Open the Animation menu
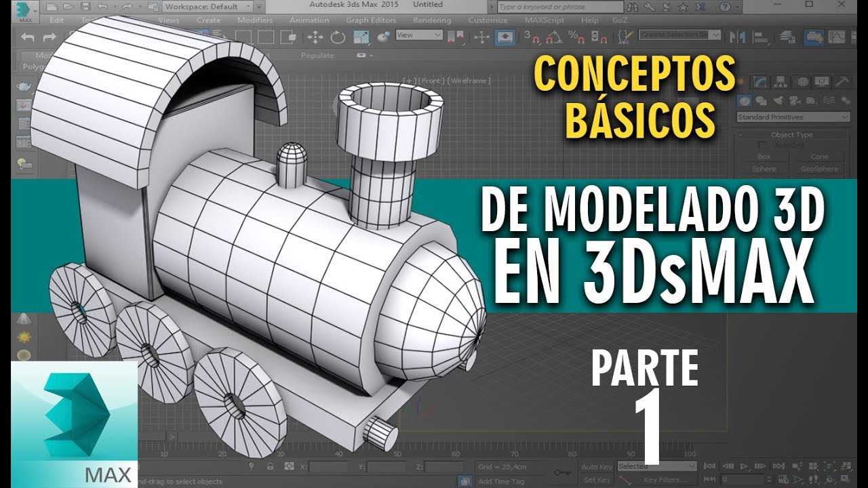Viewport: 868px width, 488px height. [309, 20]
